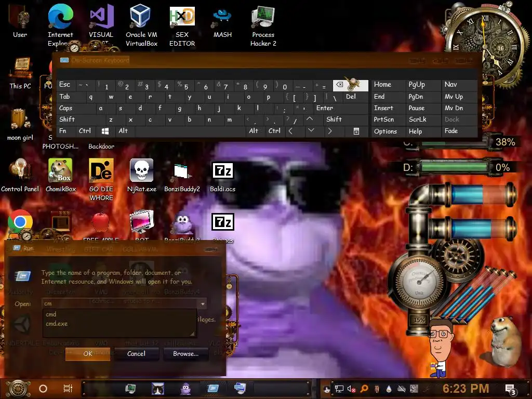Toggle the left Ctrl key
The width and height of the screenshot is (532, 399).
tap(86, 131)
